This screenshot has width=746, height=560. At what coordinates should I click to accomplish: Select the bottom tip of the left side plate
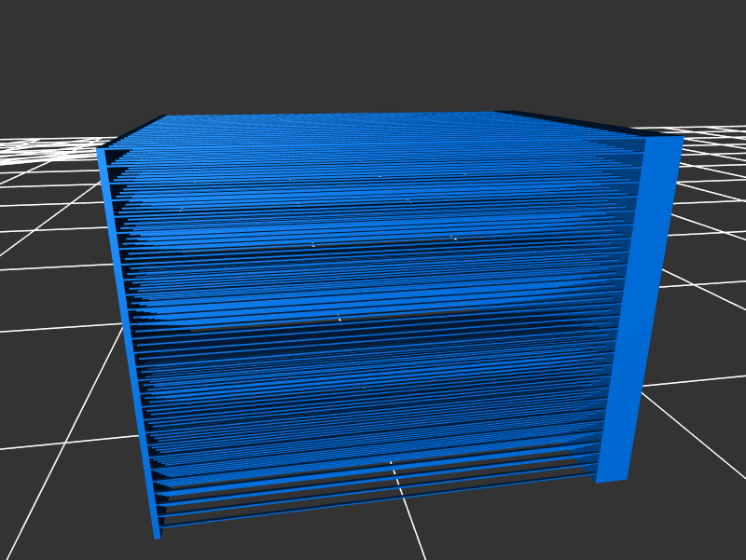click(x=158, y=536)
